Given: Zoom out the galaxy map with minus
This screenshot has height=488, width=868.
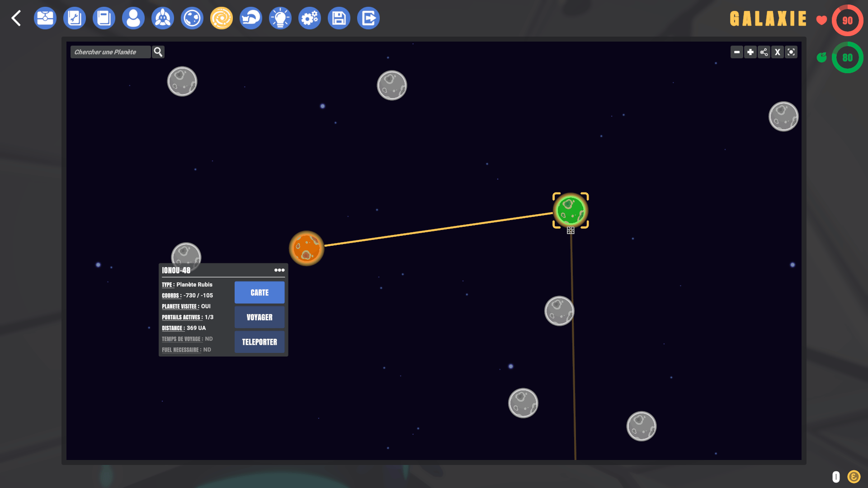Looking at the screenshot, I should (737, 52).
